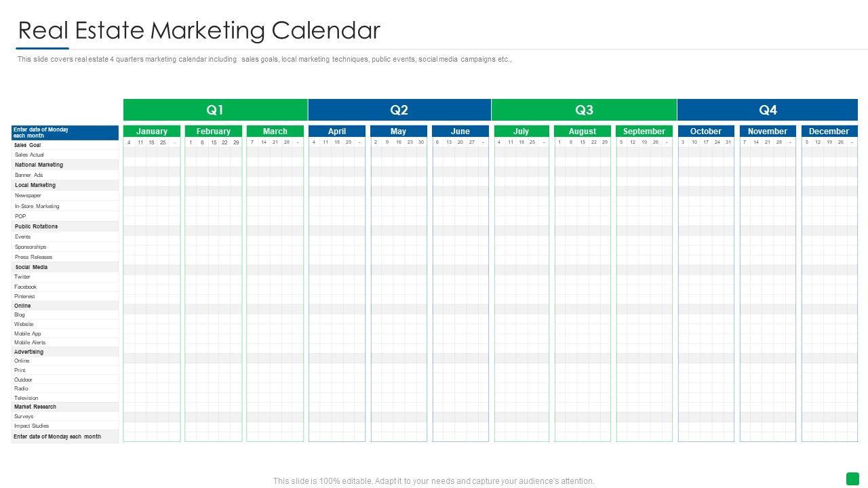This screenshot has width=868, height=488.
Task: Click the top 'Enter date of Monday' header cell
Action: (x=64, y=132)
